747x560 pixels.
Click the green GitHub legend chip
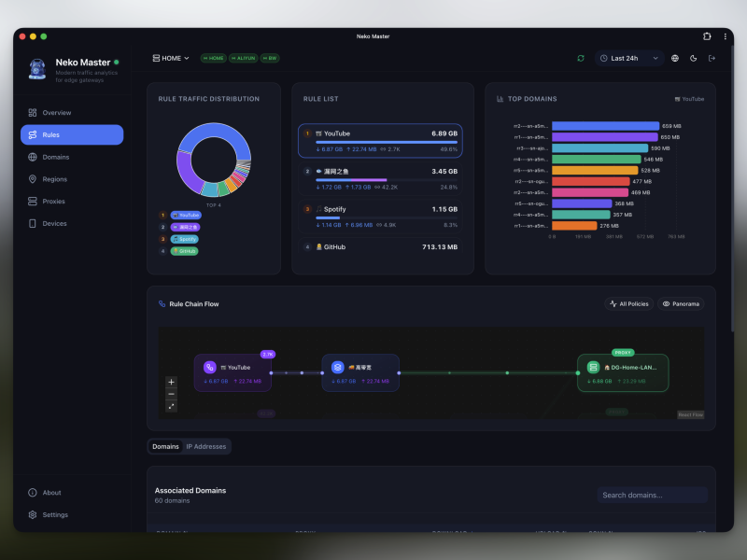pos(184,251)
